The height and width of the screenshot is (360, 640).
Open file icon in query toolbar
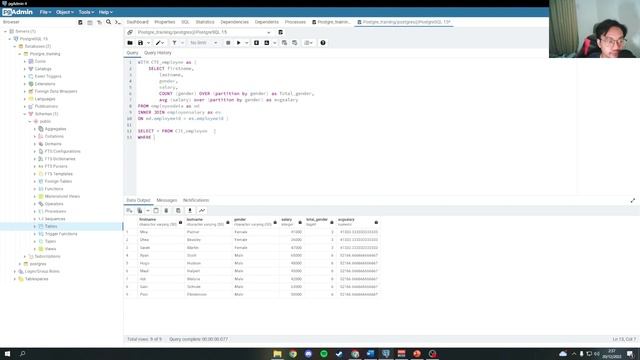[x=130, y=43]
